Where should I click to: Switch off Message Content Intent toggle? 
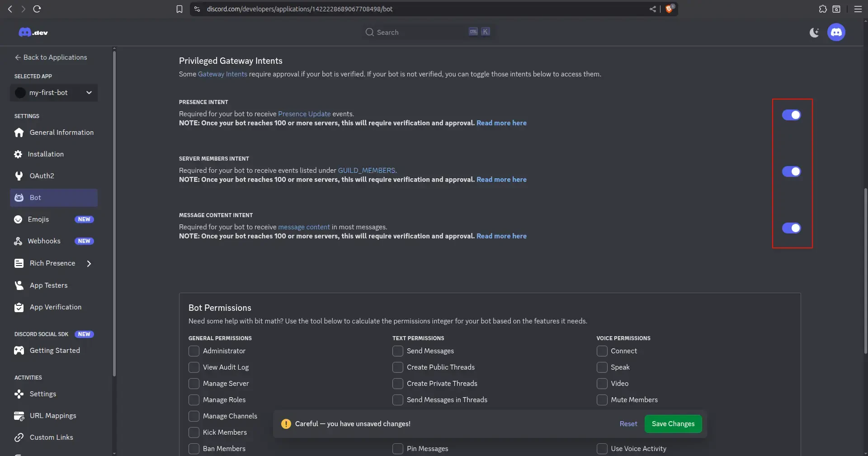[x=791, y=228]
